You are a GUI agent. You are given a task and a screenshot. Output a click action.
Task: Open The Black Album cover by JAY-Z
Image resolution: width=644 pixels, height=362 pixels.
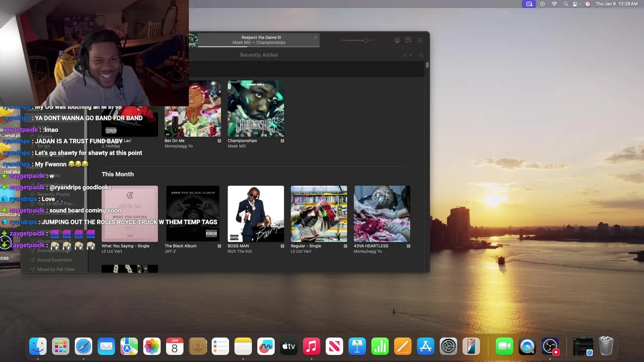[193, 214]
